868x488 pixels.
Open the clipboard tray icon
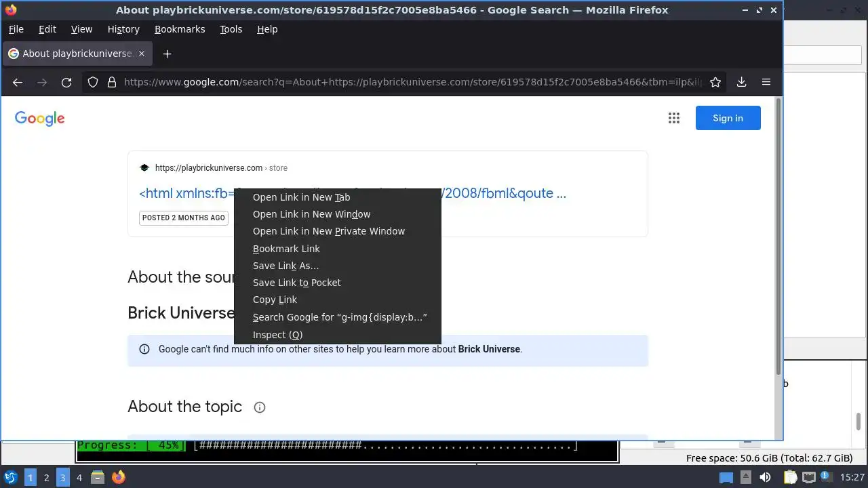tap(790, 478)
